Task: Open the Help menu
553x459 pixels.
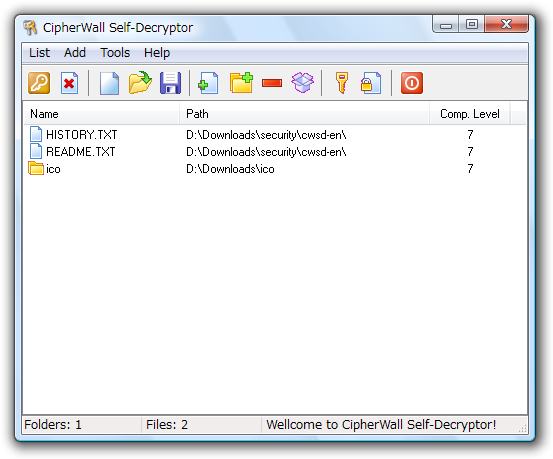Action: (157, 53)
